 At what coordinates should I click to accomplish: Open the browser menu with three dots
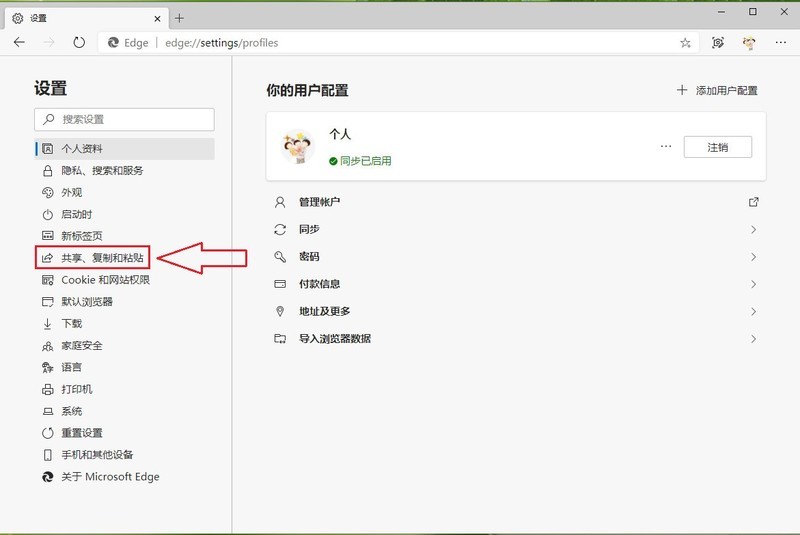tap(780, 43)
